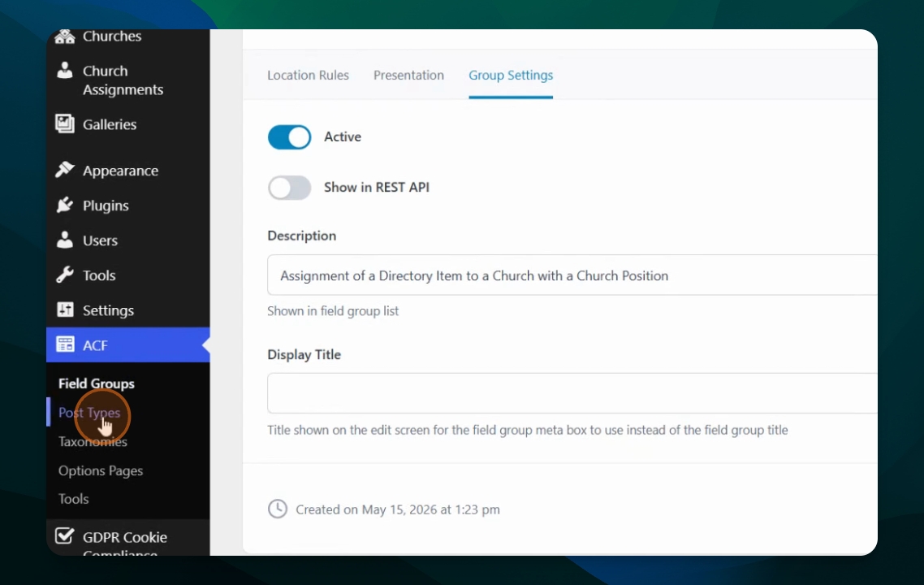Click the Church Assignments person icon
Screen dimensions: 924x585
(65, 70)
